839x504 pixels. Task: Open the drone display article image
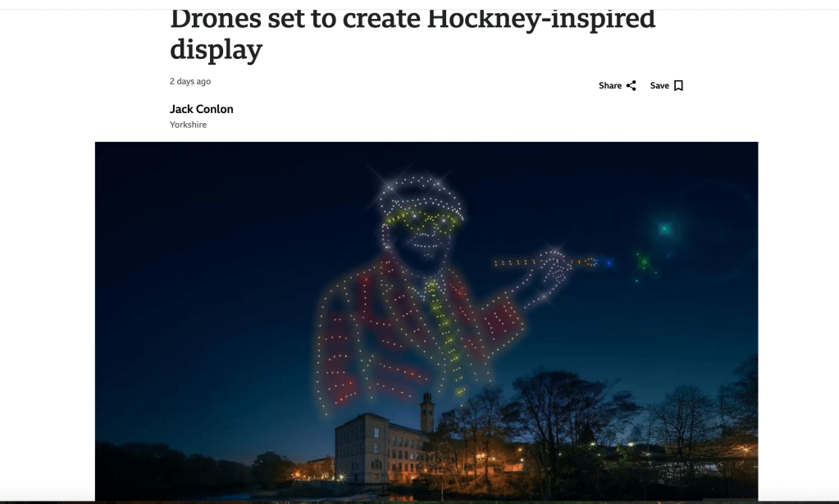[x=426, y=321]
